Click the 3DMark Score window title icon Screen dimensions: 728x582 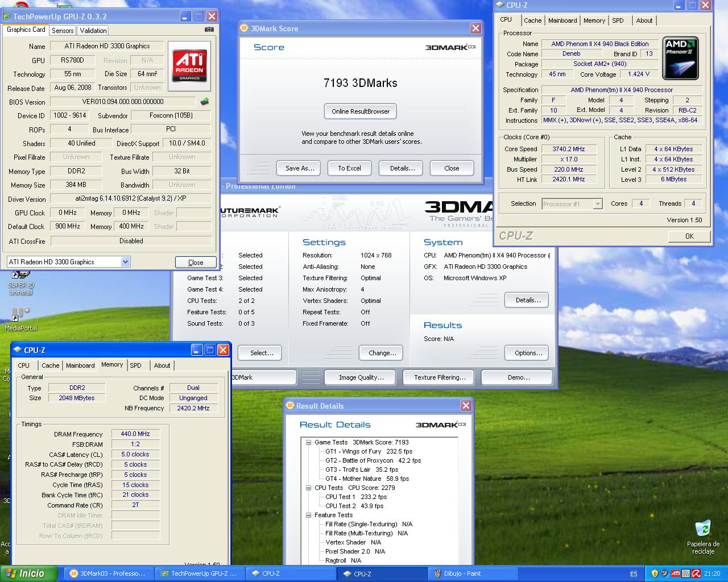point(245,28)
